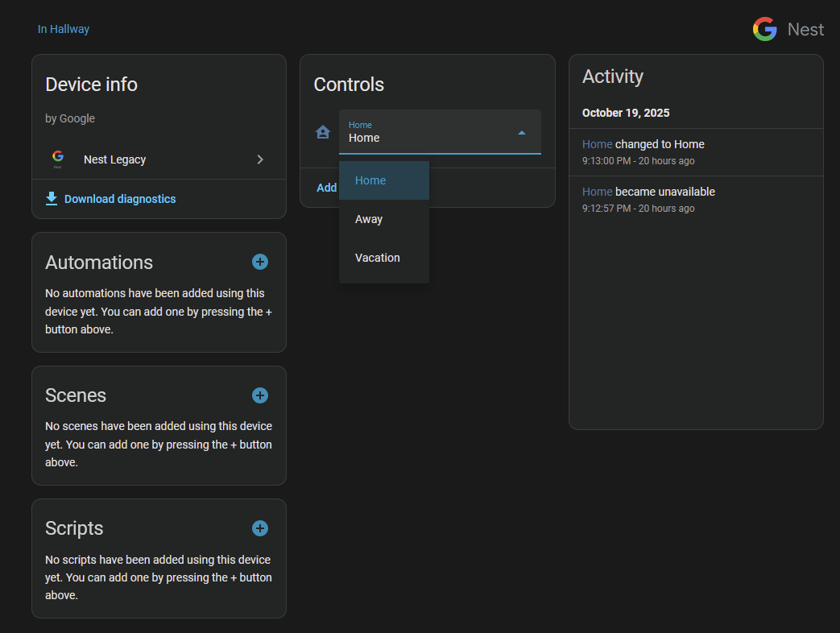This screenshot has height=633, width=840.
Task: Click the Google logo next to Nest Legacy
Action: pos(57,159)
